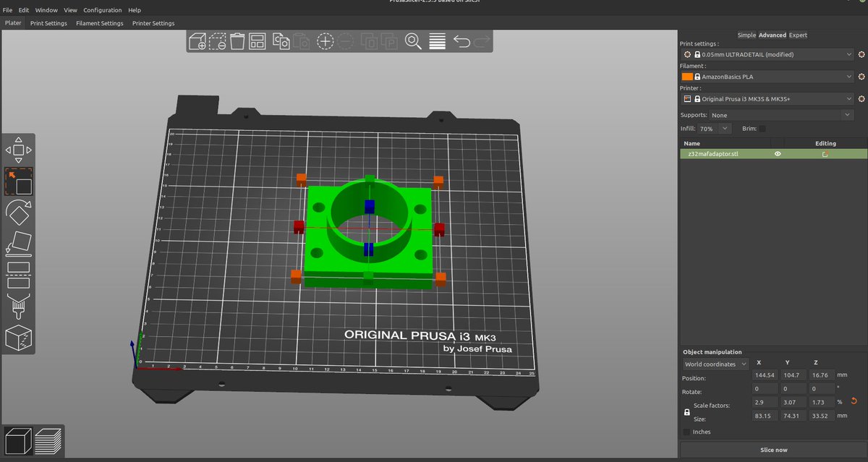
Task: Select the Rotate gizmo tool
Action: click(19, 213)
